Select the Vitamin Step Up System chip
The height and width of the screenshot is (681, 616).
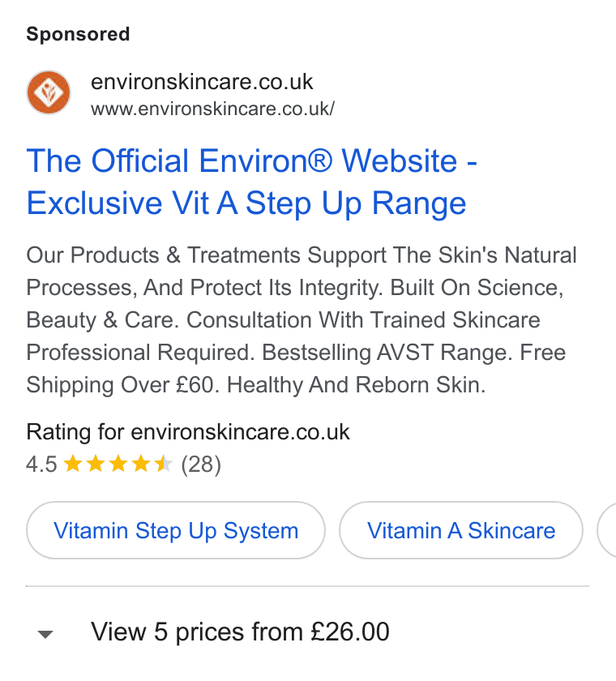176,530
